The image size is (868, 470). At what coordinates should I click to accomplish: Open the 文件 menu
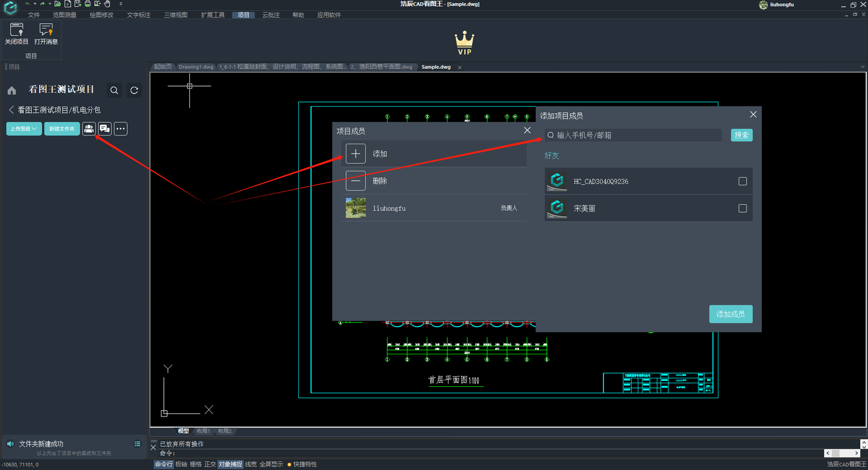[34, 15]
